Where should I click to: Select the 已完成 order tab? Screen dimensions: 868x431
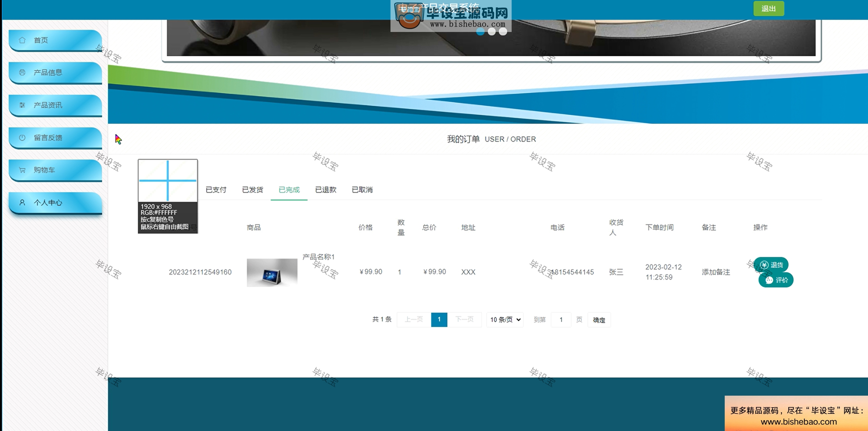(x=289, y=190)
